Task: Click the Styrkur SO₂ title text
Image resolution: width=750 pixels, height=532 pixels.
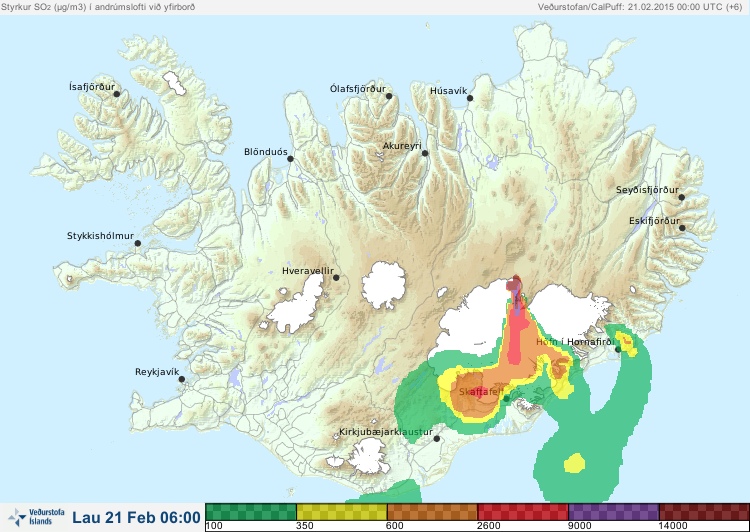Action: coord(98,7)
